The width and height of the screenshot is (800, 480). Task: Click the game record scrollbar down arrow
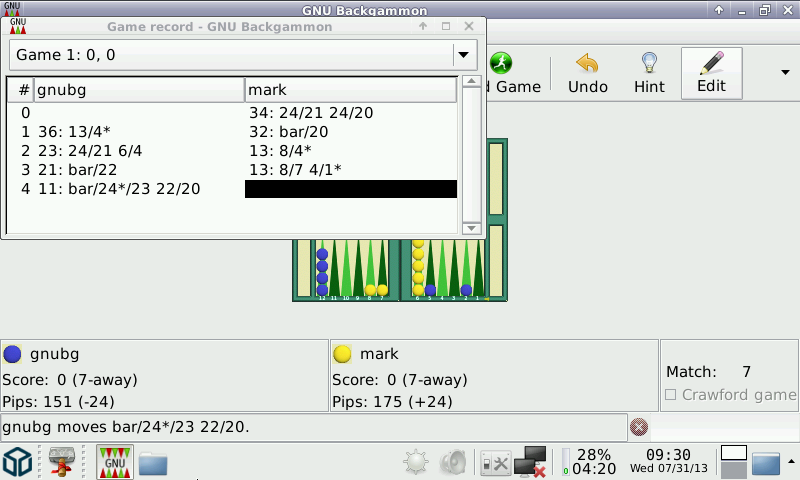471,228
